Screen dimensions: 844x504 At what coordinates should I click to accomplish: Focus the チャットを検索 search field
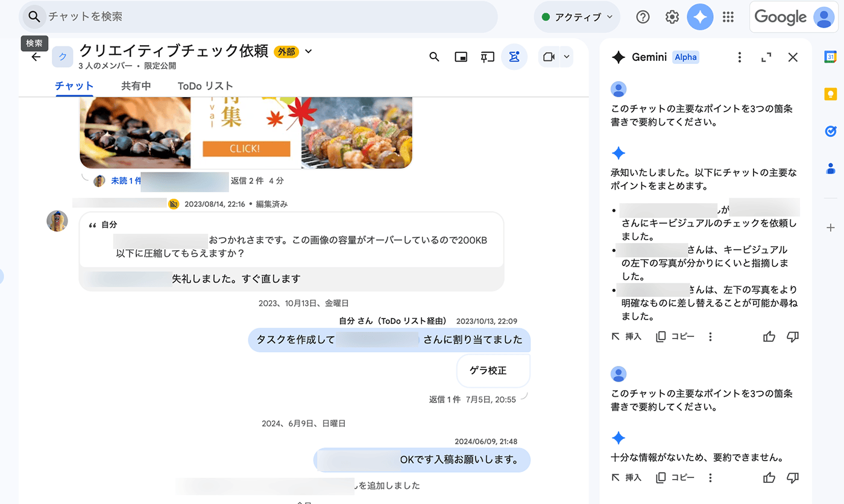[259, 17]
